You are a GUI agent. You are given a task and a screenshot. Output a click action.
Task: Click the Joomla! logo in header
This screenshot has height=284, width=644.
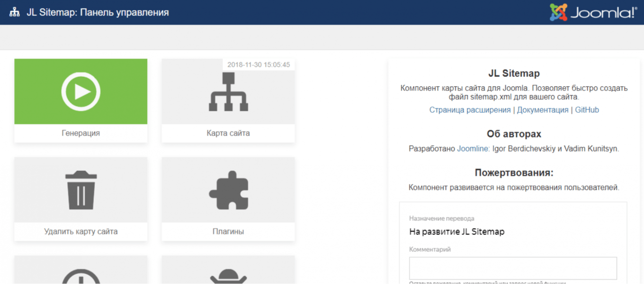click(593, 12)
